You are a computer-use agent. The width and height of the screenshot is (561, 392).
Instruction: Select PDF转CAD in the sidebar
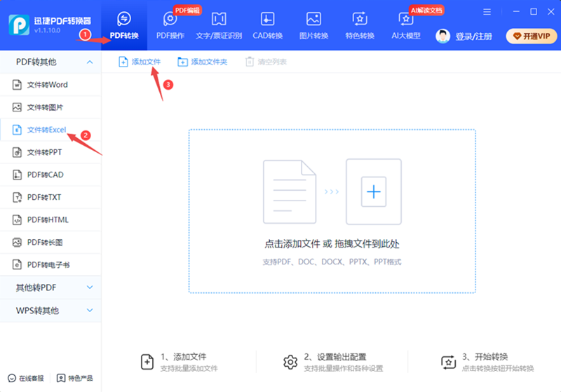tap(50, 175)
